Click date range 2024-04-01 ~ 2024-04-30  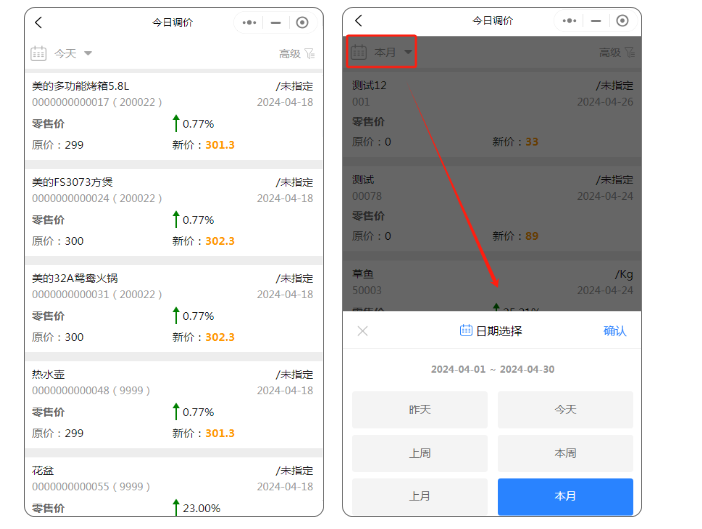tap(492, 369)
